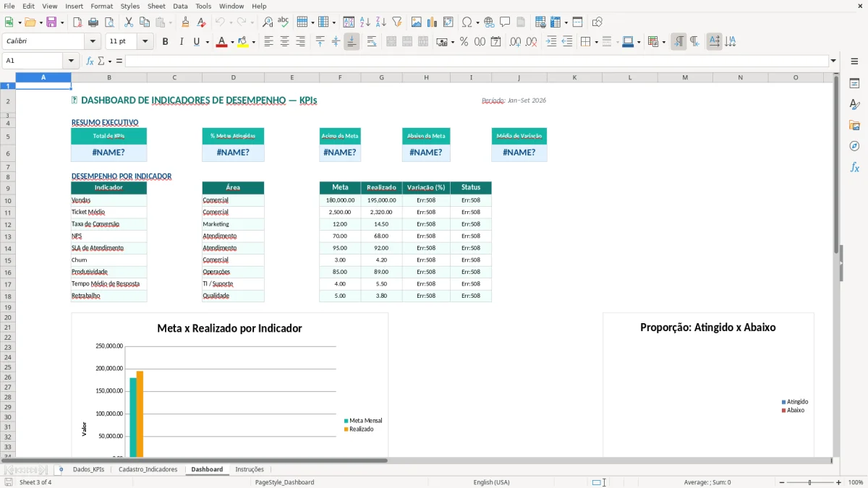This screenshot has width=868, height=488.
Task: Format as Date
Action: pyautogui.click(x=495, y=42)
